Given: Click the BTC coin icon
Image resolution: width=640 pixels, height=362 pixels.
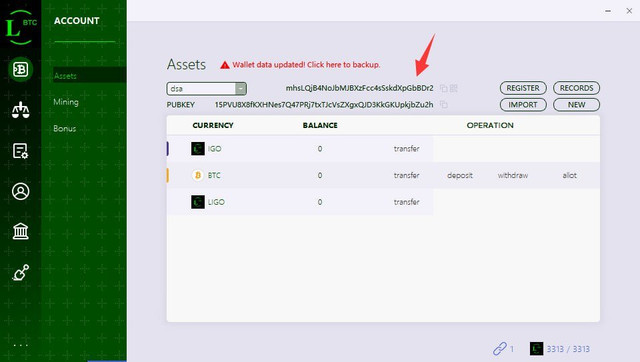Looking at the screenshot, I should (x=198, y=175).
